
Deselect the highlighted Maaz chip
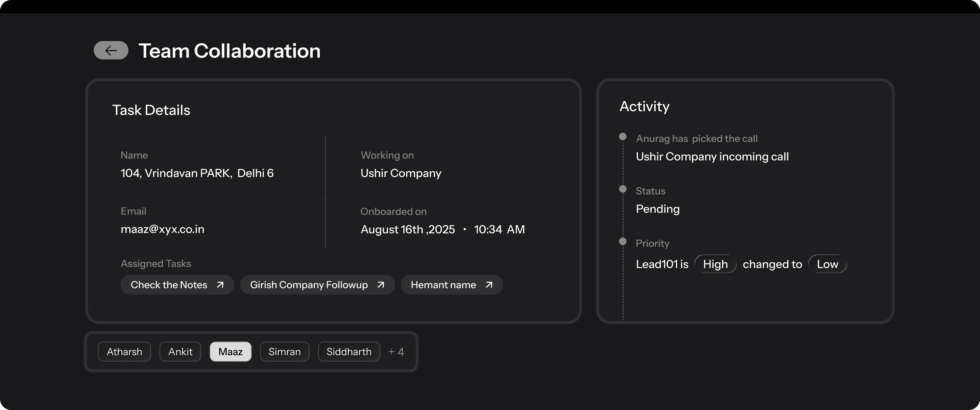click(x=230, y=352)
